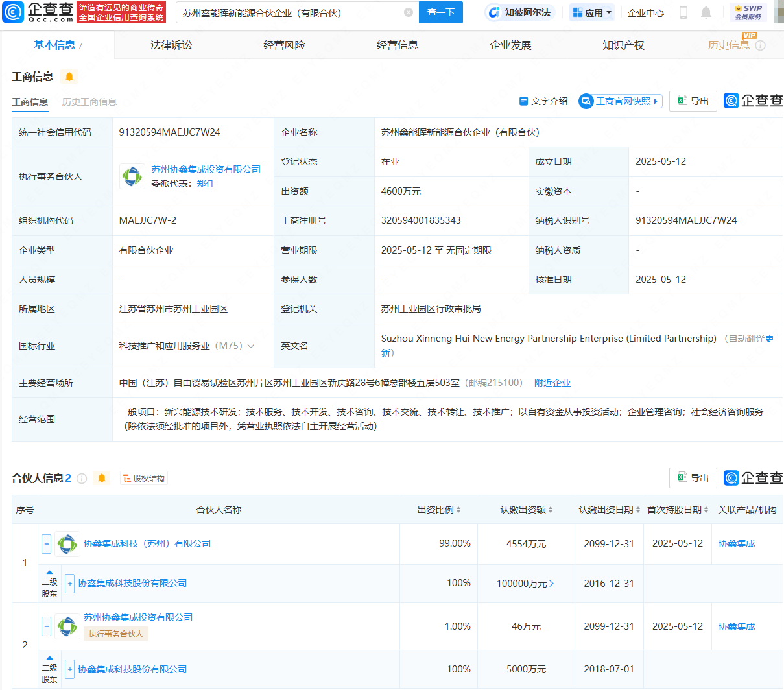Collapse partner row 苏州协鑫集成投资有限公司
This screenshot has height=690, width=784.
click(46, 626)
